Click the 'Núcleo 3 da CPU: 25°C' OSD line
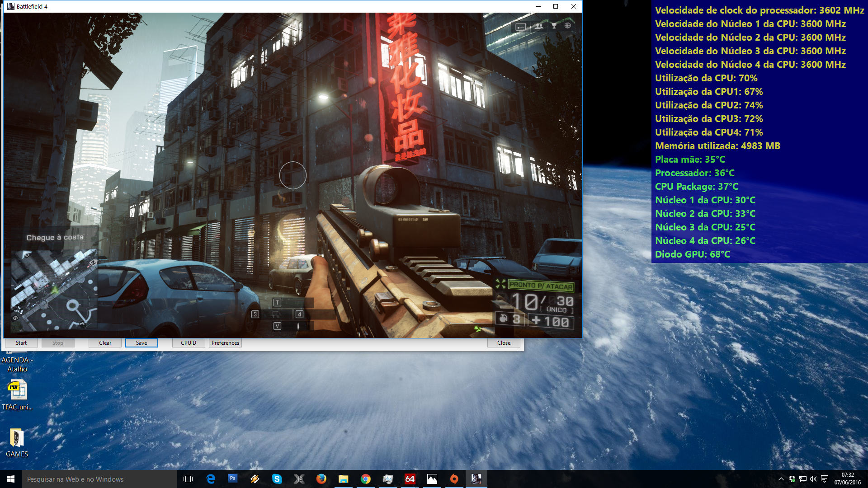 point(705,227)
